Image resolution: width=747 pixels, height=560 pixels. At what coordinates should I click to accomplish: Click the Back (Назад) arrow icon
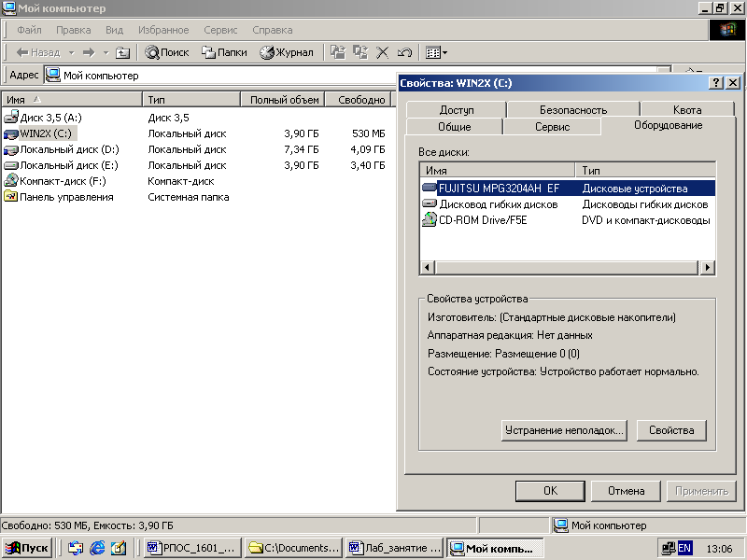(21, 52)
